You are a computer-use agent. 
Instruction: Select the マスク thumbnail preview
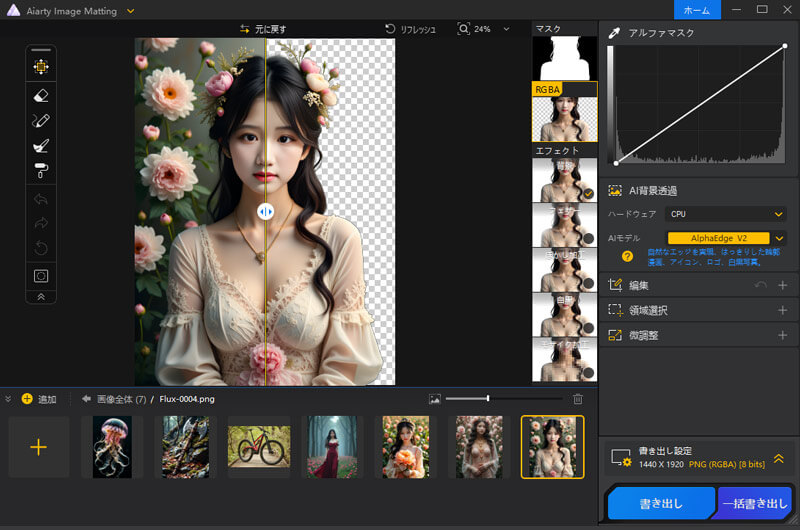564,58
